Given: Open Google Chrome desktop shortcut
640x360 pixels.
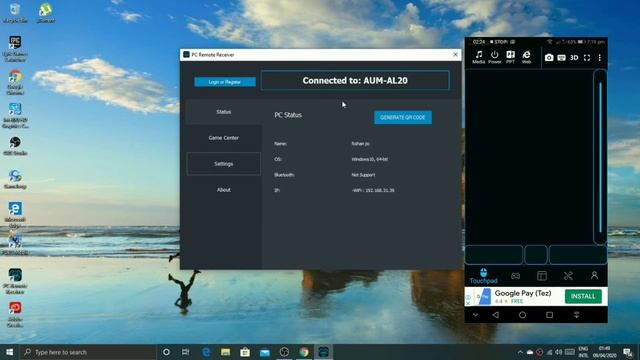Looking at the screenshot, I should (15, 82).
